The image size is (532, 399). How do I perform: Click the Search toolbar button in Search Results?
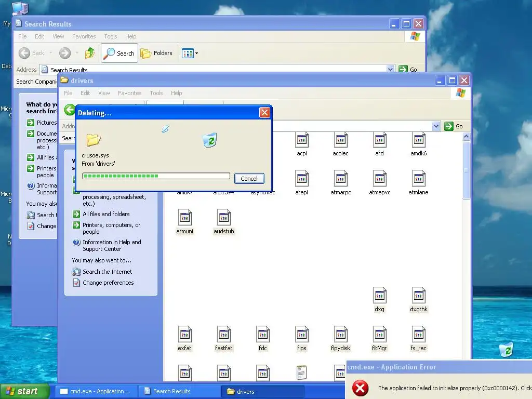click(119, 53)
